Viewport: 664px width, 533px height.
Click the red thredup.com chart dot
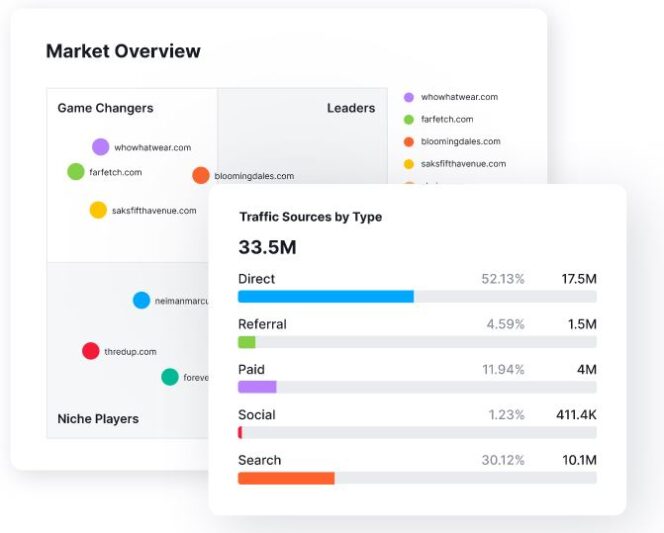tap(91, 351)
